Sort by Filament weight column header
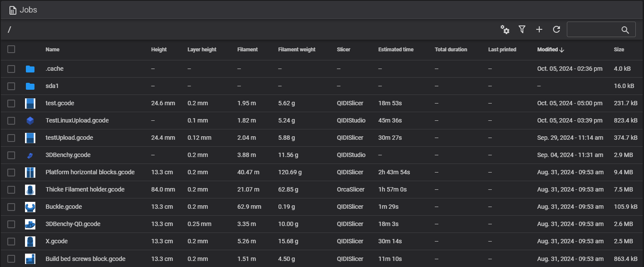The width and height of the screenshot is (644, 267). pyautogui.click(x=297, y=50)
